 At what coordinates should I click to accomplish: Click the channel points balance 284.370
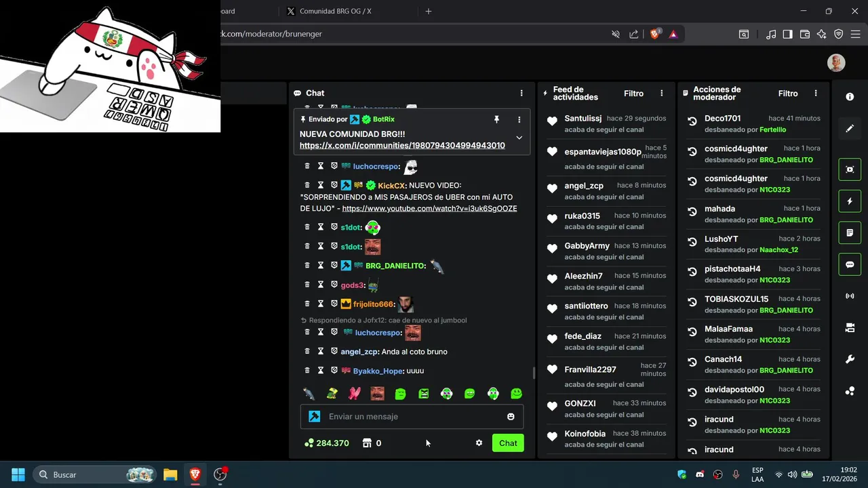[327, 443]
